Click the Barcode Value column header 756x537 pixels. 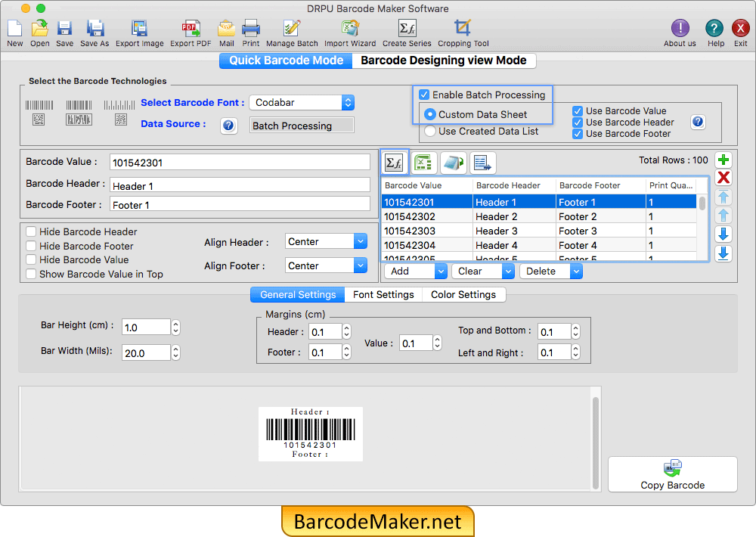pos(426,185)
